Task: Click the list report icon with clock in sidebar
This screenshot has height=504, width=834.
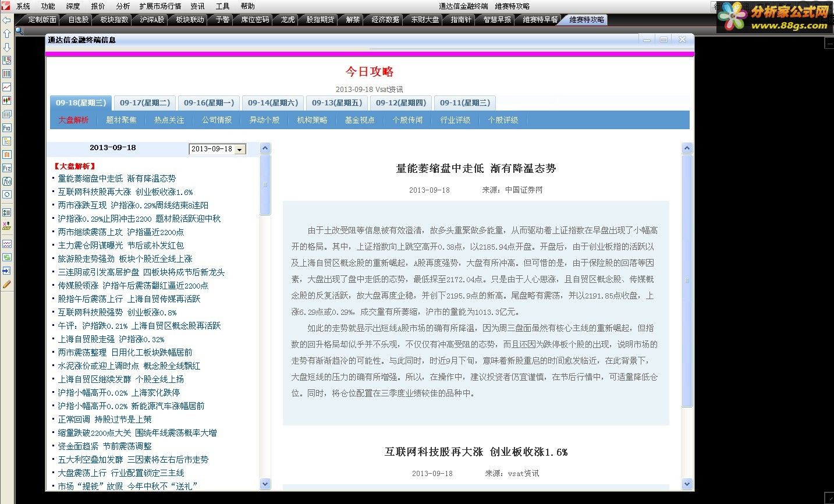Action: click(x=7, y=61)
